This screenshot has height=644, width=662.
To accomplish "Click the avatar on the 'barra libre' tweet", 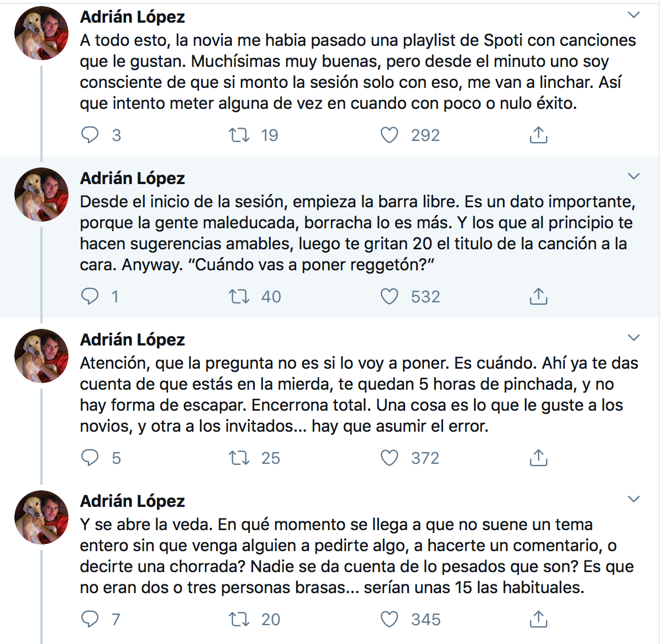I will [x=41, y=195].
